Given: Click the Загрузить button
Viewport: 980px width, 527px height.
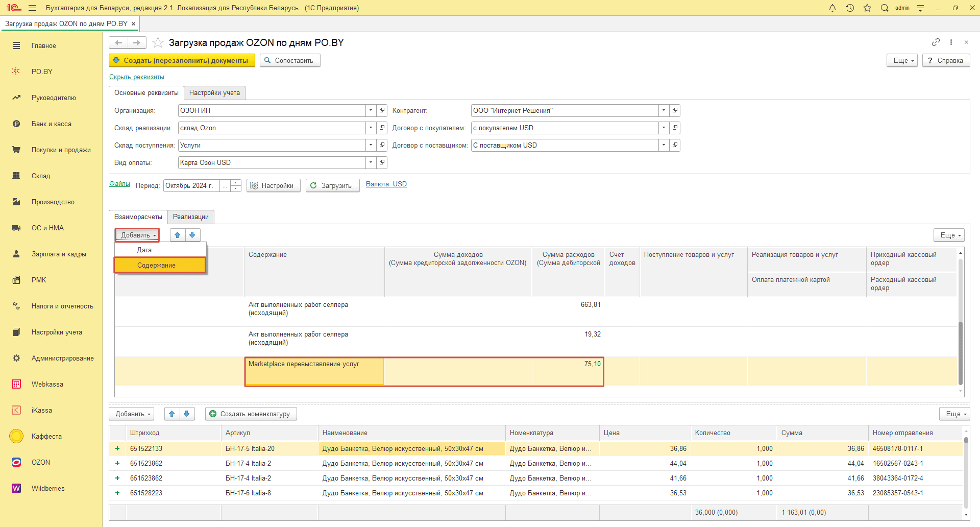Looking at the screenshot, I should pyautogui.click(x=332, y=185).
